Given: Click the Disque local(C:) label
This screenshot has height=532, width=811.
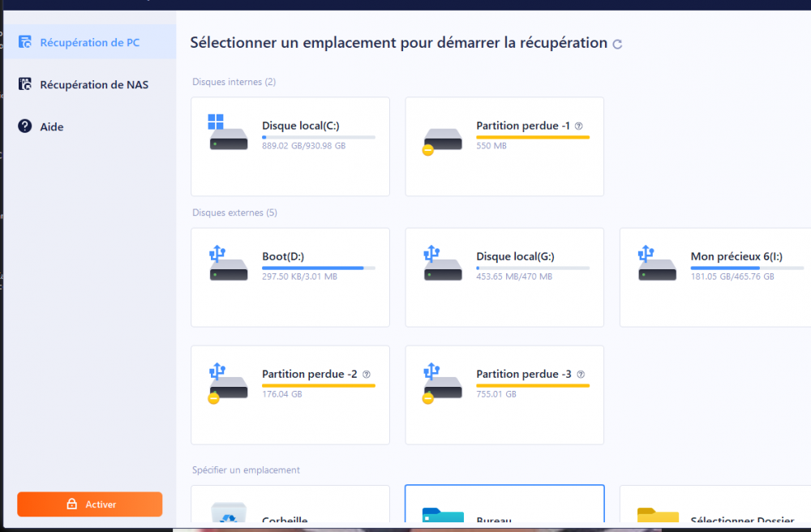Looking at the screenshot, I should click(x=301, y=126).
